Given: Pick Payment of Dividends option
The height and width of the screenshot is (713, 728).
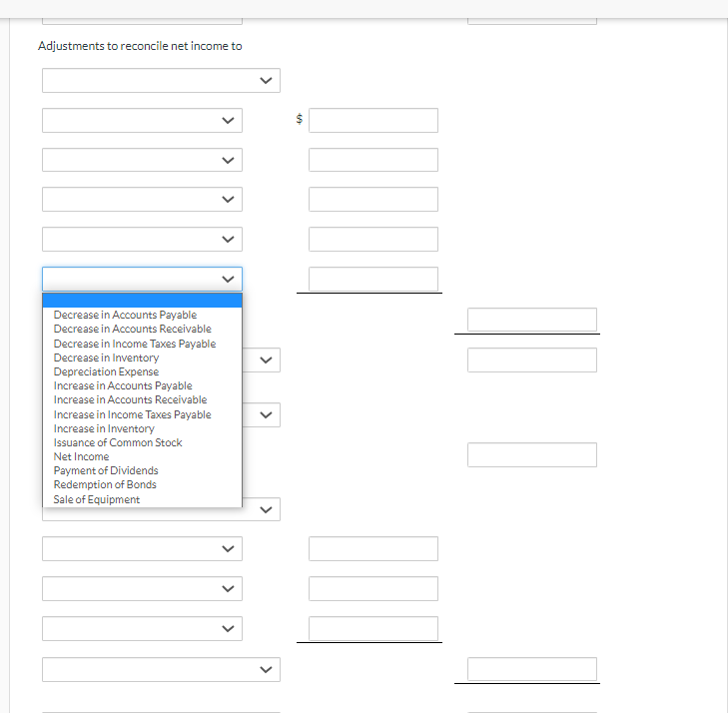Looking at the screenshot, I should point(142,470).
